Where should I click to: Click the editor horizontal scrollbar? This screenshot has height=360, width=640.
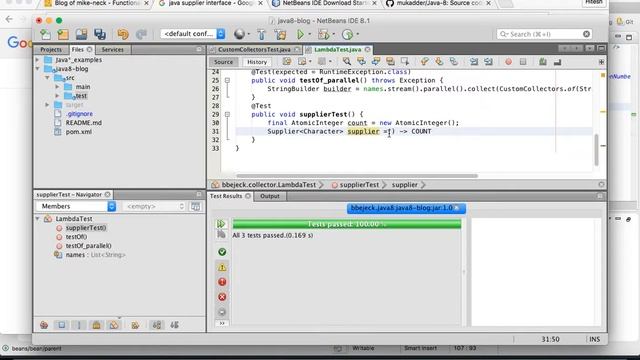pos(357,176)
